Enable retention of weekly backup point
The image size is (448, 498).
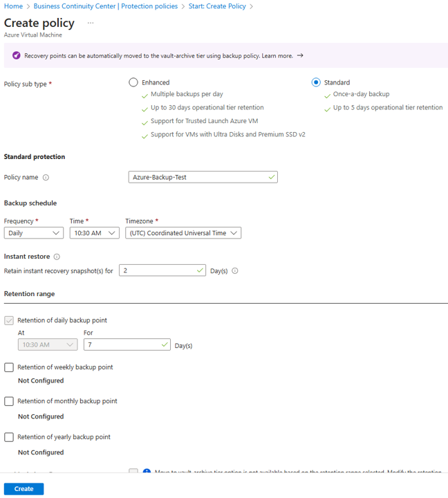9,367
